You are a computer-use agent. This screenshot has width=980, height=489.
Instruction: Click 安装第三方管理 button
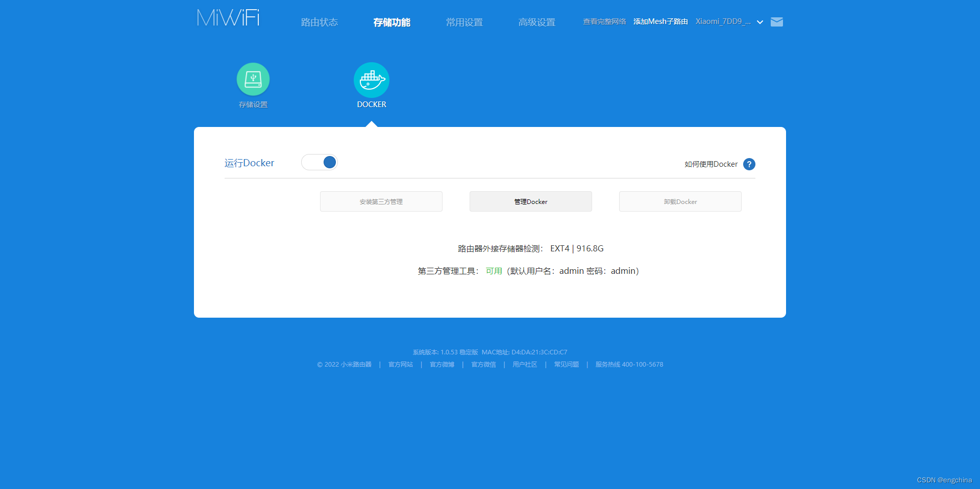pyautogui.click(x=381, y=201)
